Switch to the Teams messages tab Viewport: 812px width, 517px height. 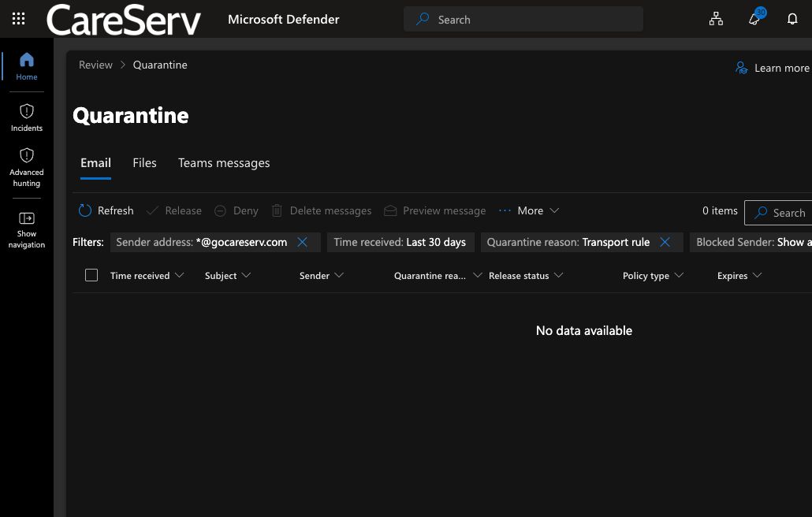point(224,163)
